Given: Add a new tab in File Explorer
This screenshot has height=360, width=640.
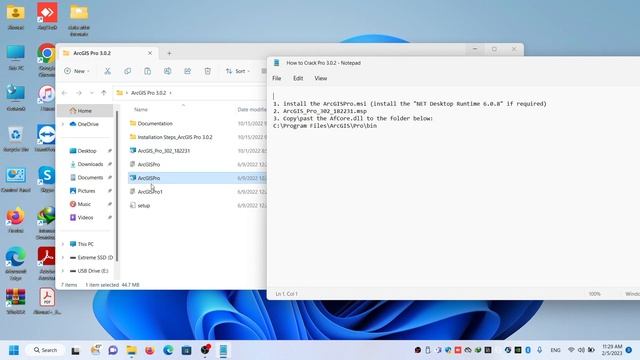Looking at the screenshot, I should tap(169, 53).
